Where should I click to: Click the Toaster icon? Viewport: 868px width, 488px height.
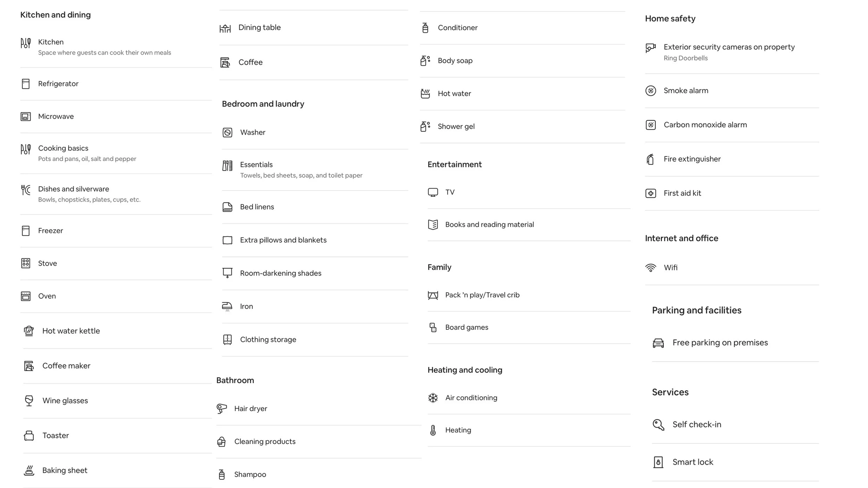tap(29, 436)
